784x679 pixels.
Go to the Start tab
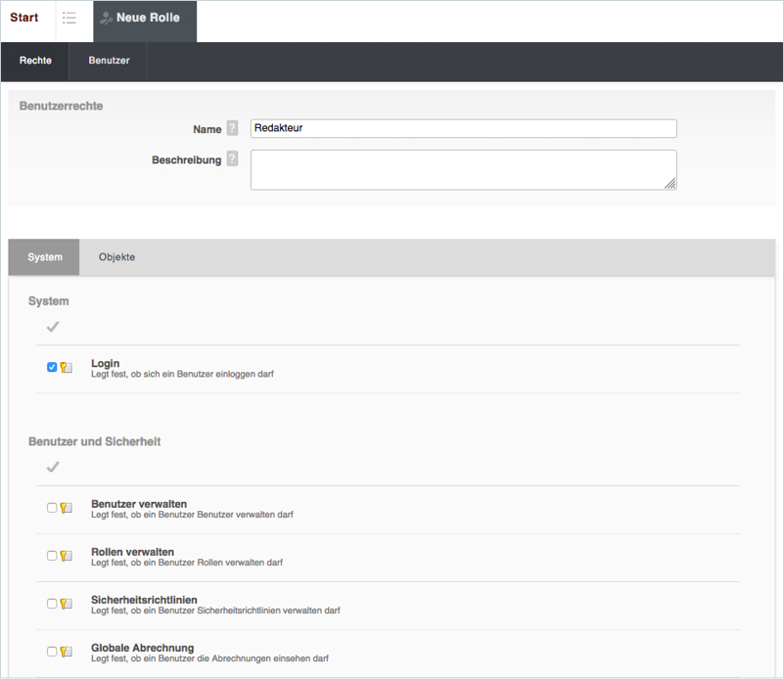pyautogui.click(x=24, y=19)
